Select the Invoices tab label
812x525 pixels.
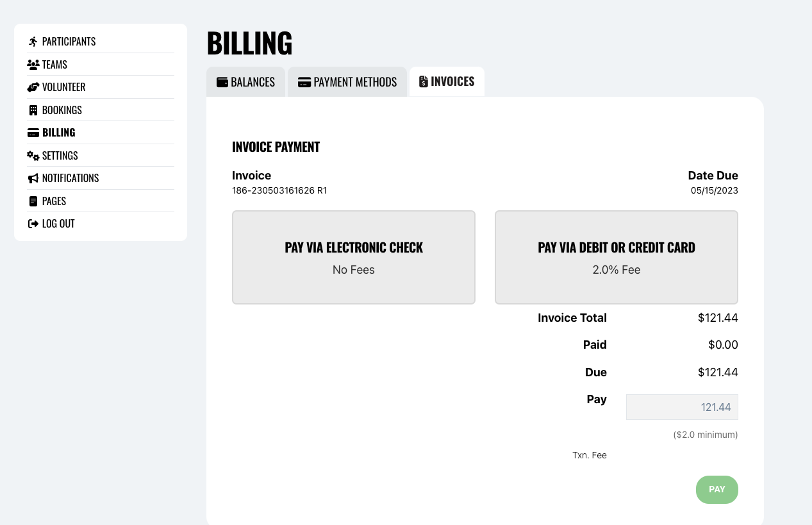coord(452,81)
